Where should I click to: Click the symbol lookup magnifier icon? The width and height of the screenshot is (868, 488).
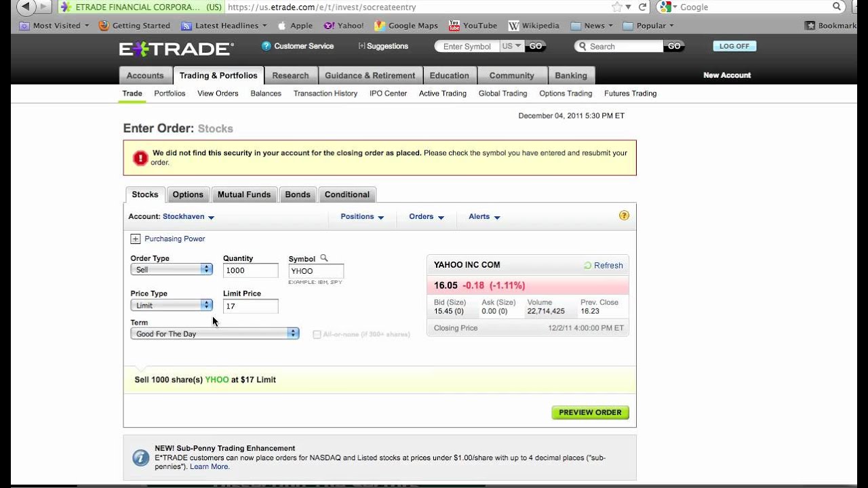tap(323, 258)
